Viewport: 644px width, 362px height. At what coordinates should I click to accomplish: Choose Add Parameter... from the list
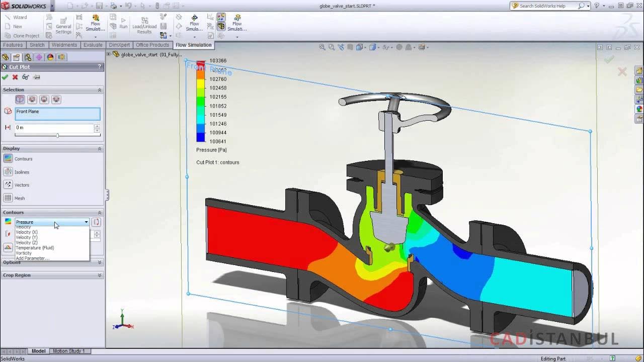coord(33,258)
